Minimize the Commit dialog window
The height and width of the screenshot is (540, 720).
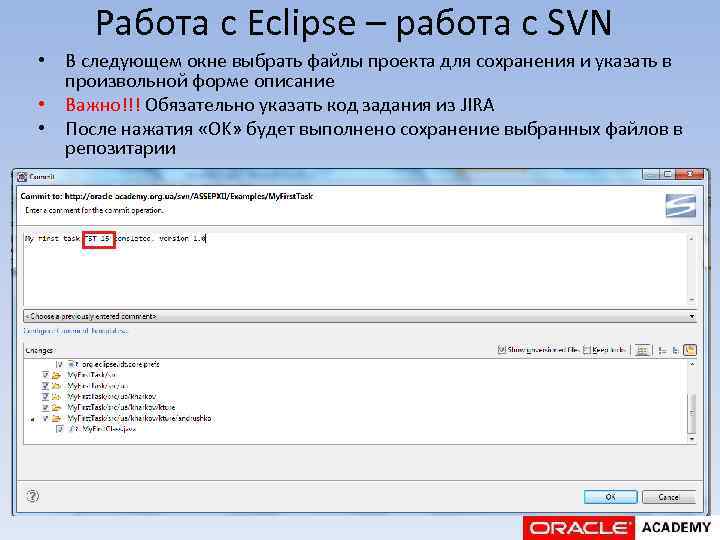click(651, 174)
